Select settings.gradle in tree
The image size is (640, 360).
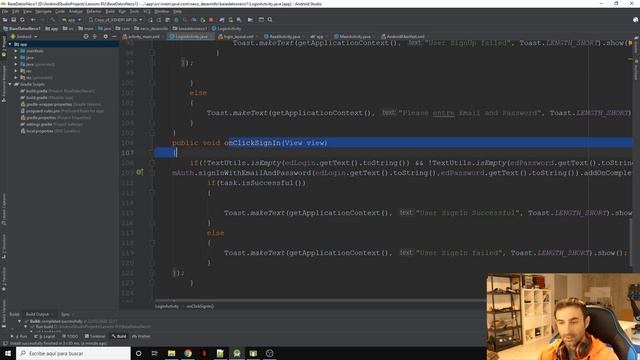coord(51,124)
